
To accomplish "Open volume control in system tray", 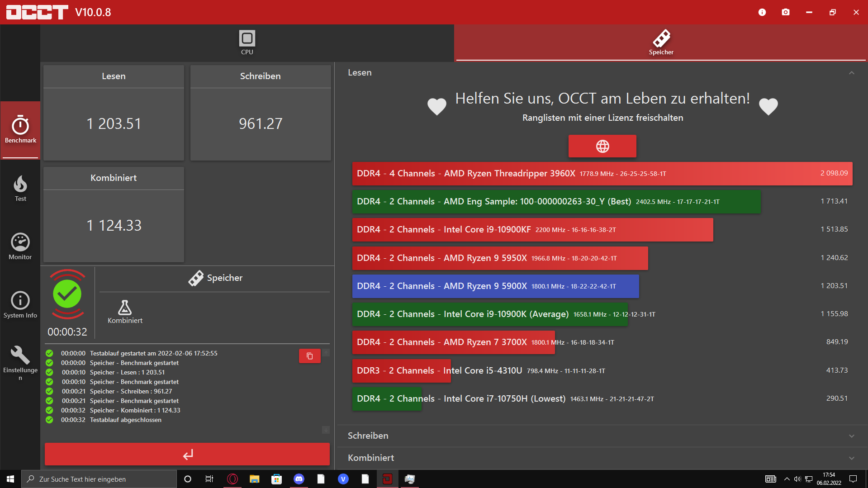I will 797,479.
